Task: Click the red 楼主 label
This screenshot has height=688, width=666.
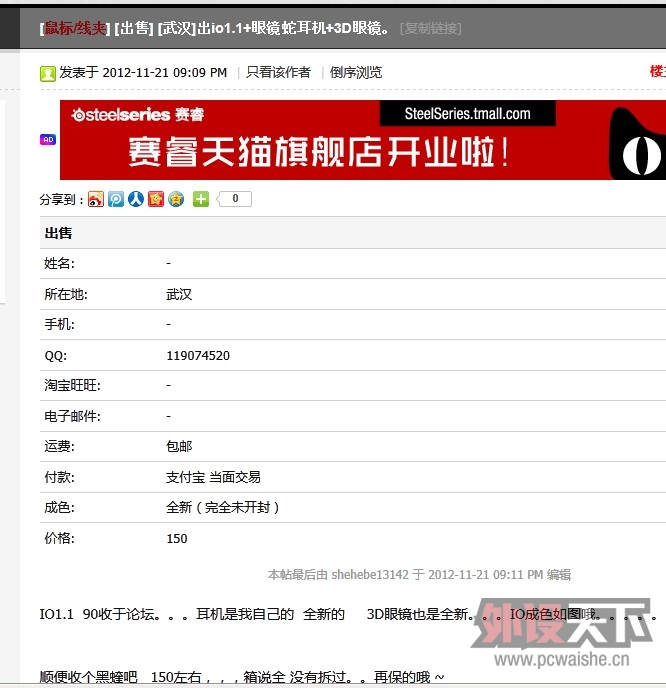Action: pos(658,71)
